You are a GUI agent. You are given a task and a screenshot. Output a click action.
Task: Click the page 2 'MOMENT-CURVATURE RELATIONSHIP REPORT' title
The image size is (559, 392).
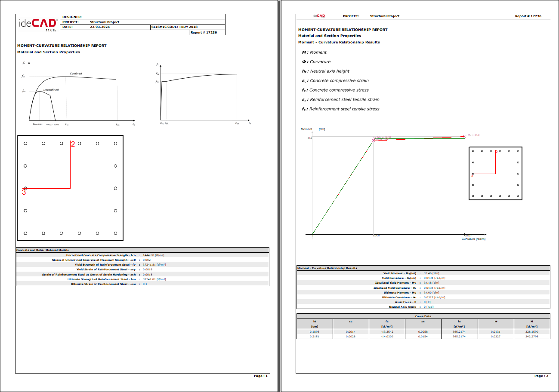pos(343,30)
